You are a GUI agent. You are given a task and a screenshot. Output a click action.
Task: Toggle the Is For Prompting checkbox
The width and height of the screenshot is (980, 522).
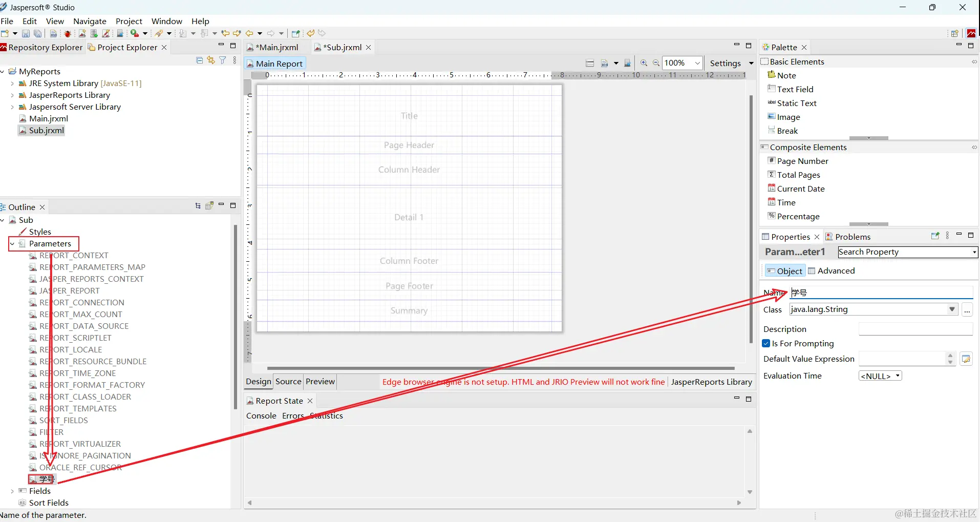tap(766, 344)
